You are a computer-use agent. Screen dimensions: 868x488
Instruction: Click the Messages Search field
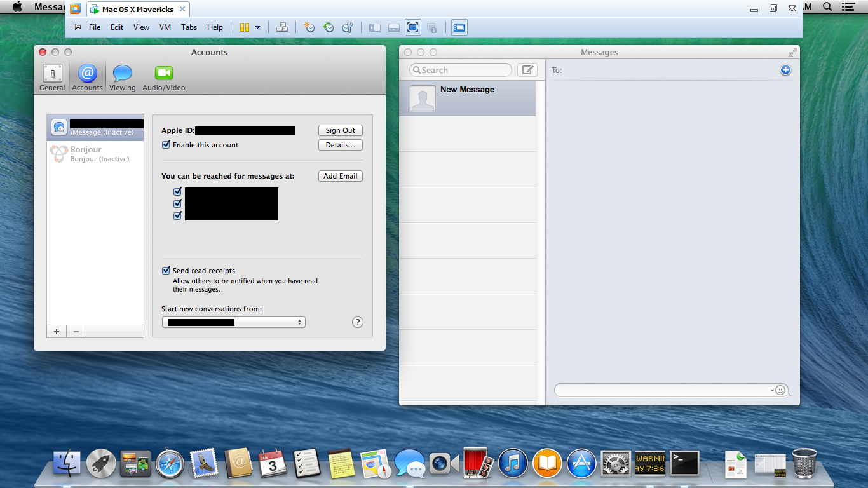(x=461, y=70)
